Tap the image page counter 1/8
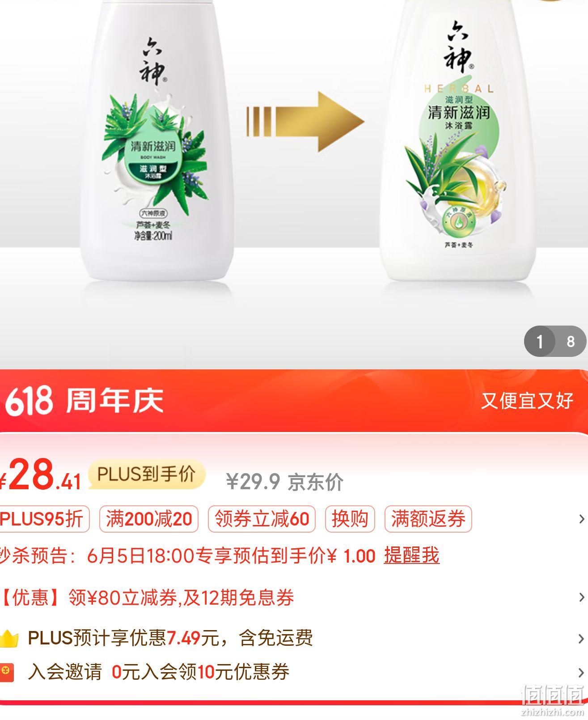This screenshot has height=720, width=588. [555, 341]
